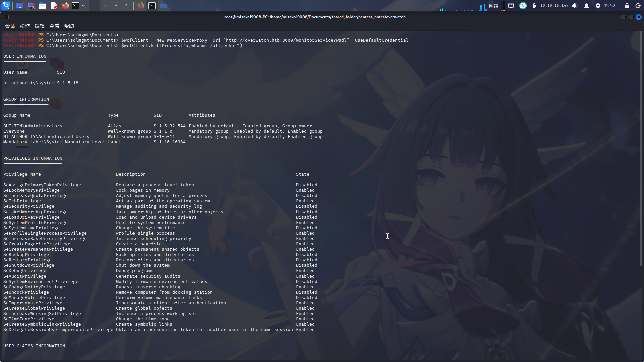The width and height of the screenshot is (644, 362).
Task: Expand the terminal launcher dropdown arrow
Action: (83, 6)
